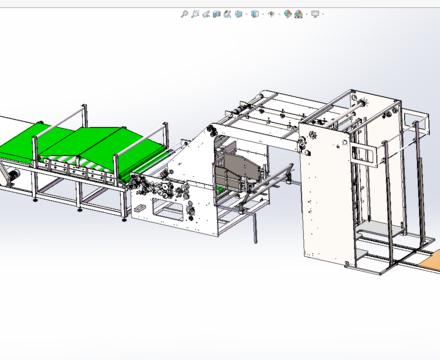440x360 pixels.
Task: Expand the View Settings dropdown arrow
Action: [x=323, y=14]
